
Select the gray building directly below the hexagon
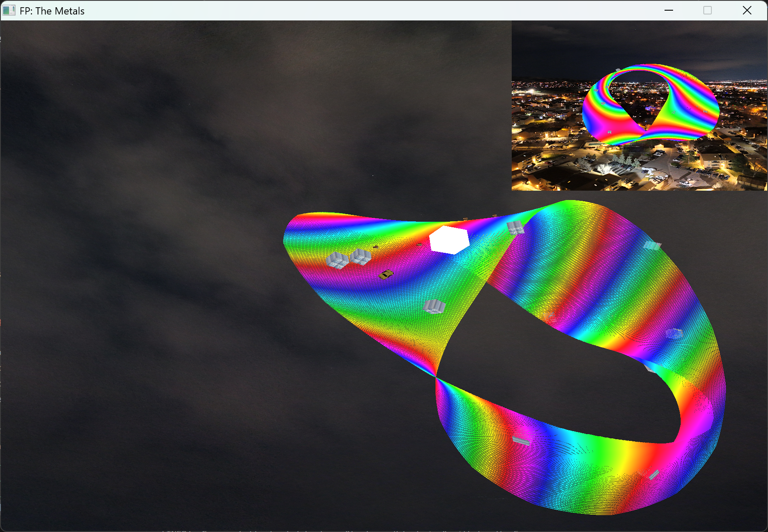(x=434, y=306)
